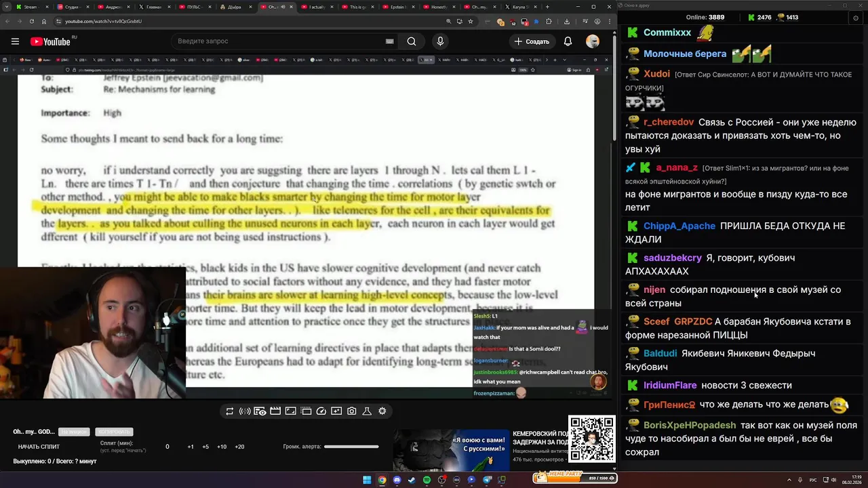Click the card-with-eye icon in the player toolbar
Screen dimensions: 868x488
(260, 411)
